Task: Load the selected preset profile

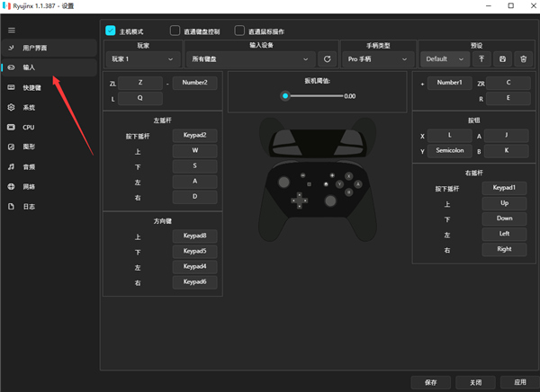Action: click(x=481, y=59)
